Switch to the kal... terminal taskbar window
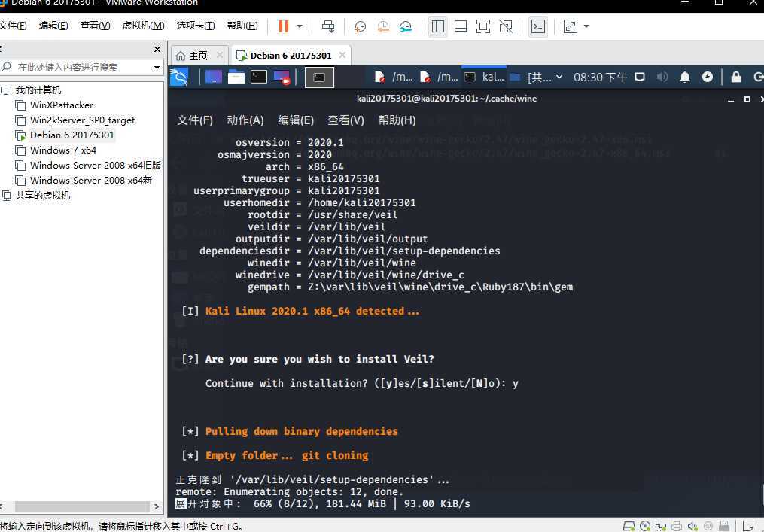This screenshot has width=764, height=532. pyautogui.click(x=484, y=77)
